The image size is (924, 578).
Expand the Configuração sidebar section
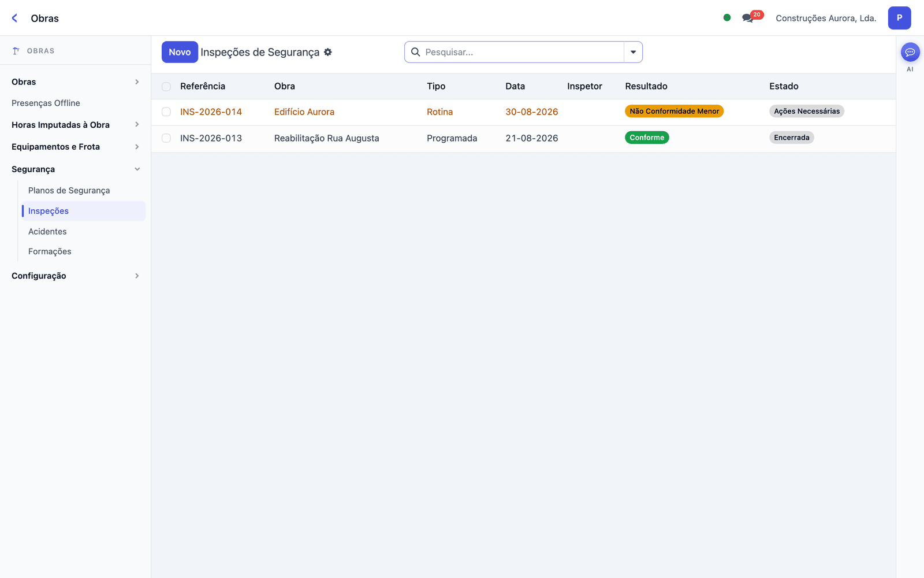click(x=75, y=276)
